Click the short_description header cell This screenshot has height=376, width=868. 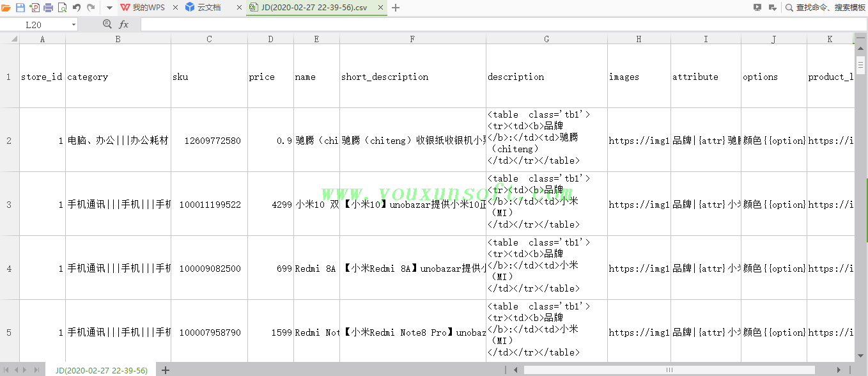coord(412,77)
